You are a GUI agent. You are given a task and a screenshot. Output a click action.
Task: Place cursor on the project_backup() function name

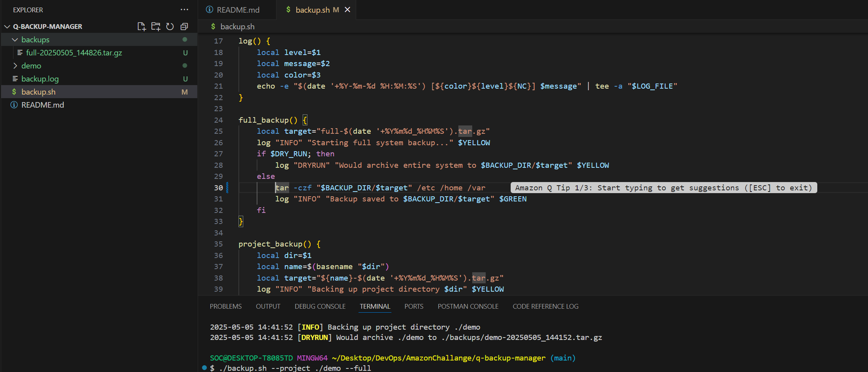click(x=270, y=244)
